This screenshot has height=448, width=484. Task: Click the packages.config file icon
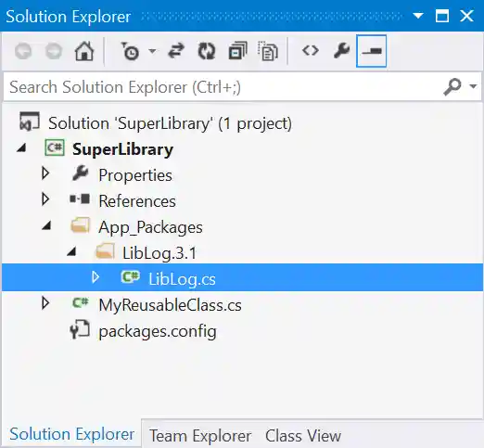[80, 329]
